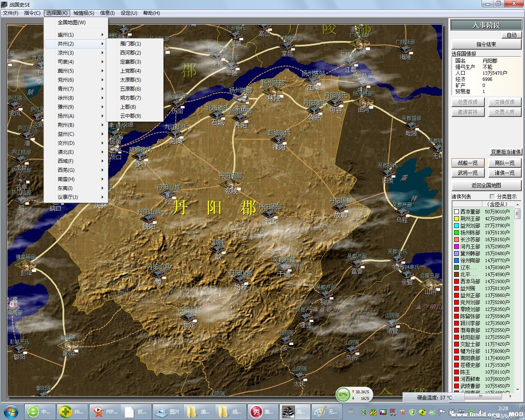Click the 宛陵 city icon on map
Screen dimensions: 525x420
click(229, 184)
